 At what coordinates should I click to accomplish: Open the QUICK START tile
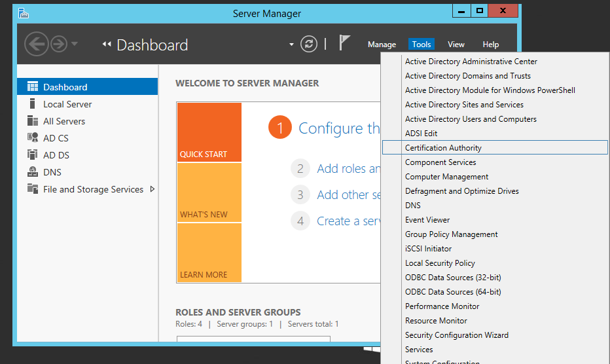209,132
